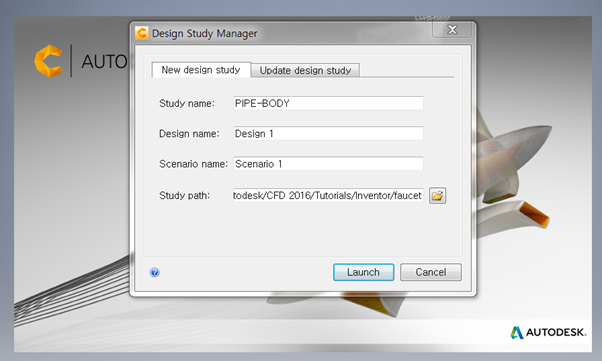Click the Launch button
The image size is (602, 361).
click(x=363, y=272)
